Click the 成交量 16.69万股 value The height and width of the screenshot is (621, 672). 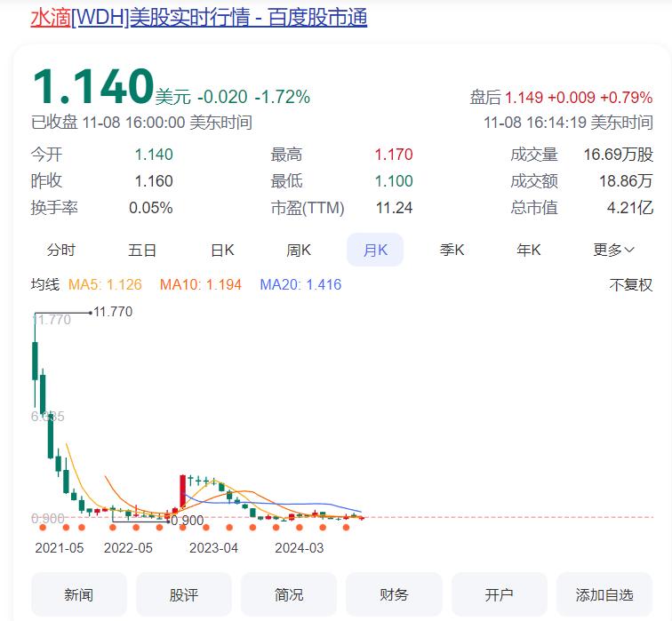point(619,155)
